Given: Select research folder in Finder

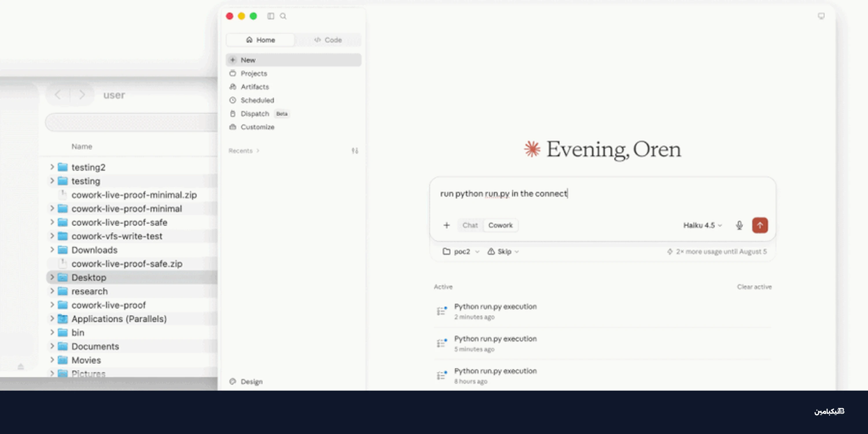Looking at the screenshot, I should [x=89, y=291].
